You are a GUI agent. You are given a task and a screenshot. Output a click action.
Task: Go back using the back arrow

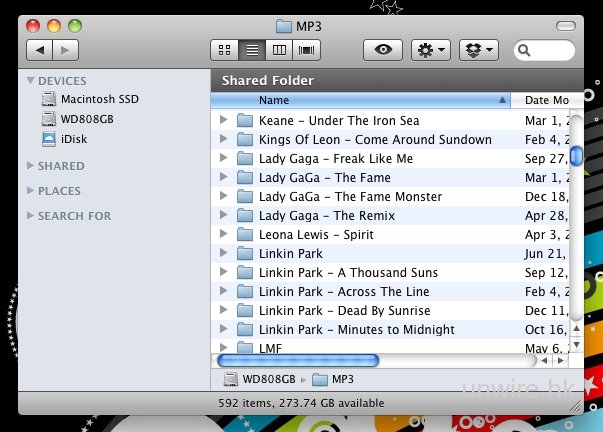pos(39,49)
